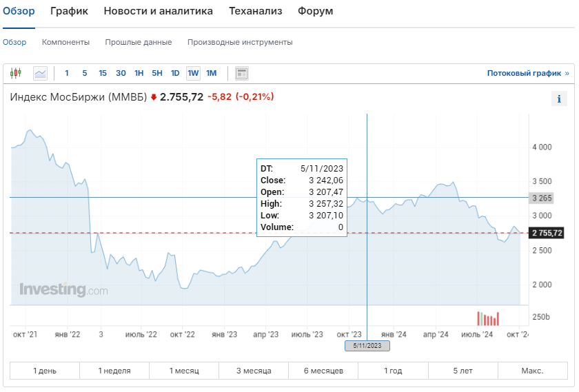Go to the Теханализ tab
579x392 pixels.
255,11
